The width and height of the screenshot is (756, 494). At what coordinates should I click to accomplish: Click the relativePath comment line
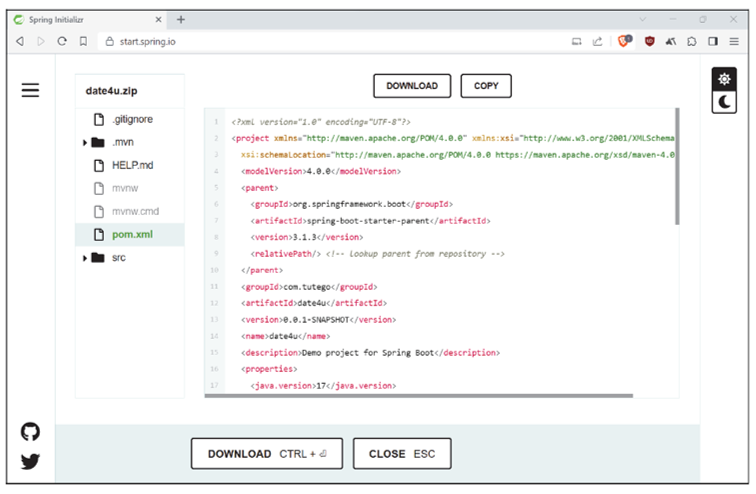point(378,254)
